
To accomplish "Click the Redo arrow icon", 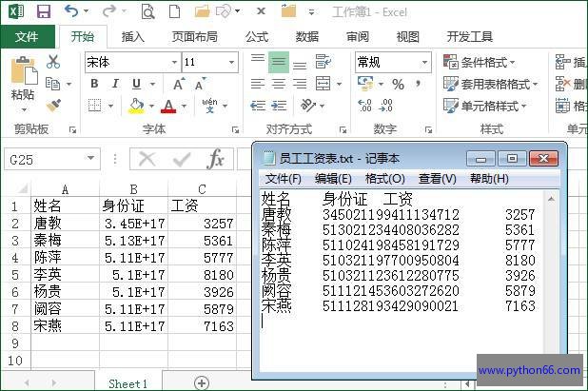I will pos(109,11).
